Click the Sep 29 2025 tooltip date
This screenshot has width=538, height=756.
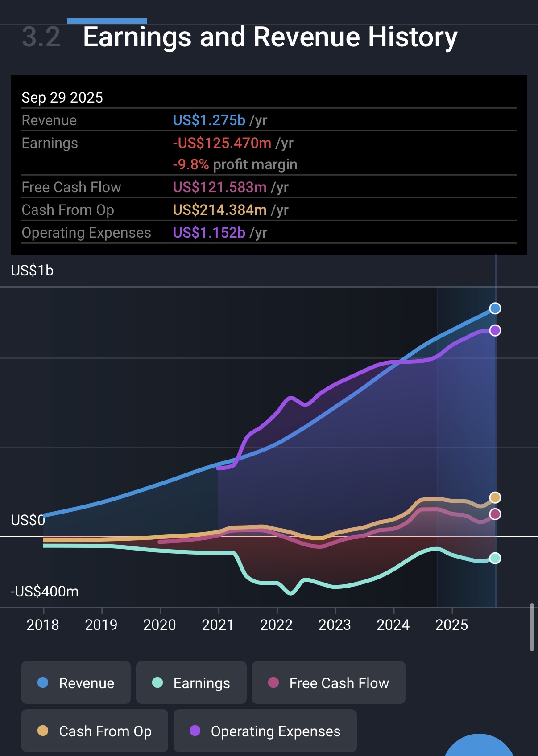62,98
